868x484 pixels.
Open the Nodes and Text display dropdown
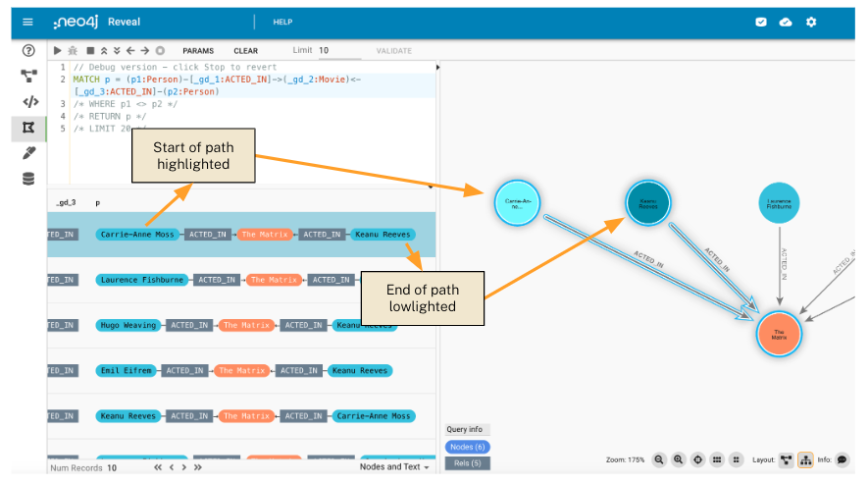pos(394,466)
